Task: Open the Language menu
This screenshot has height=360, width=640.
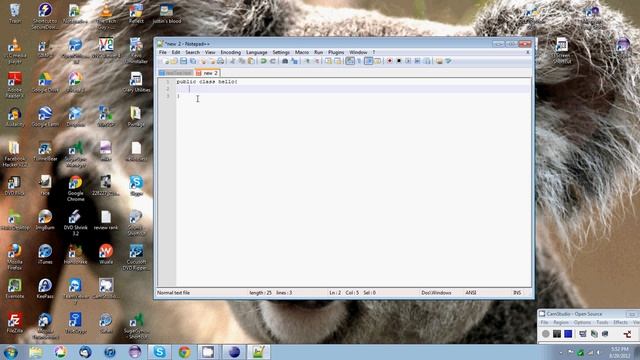Action: point(257,52)
